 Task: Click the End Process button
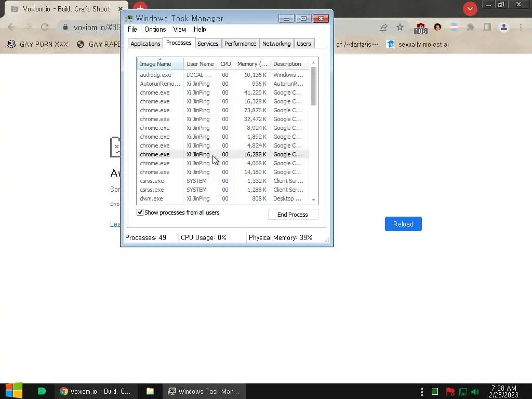(x=293, y=215)
